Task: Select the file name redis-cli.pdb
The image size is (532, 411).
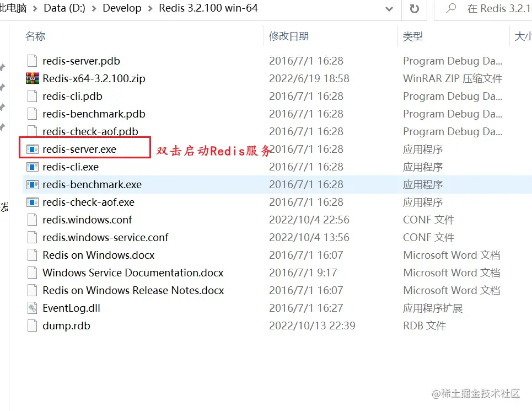Action: (73, 97)
